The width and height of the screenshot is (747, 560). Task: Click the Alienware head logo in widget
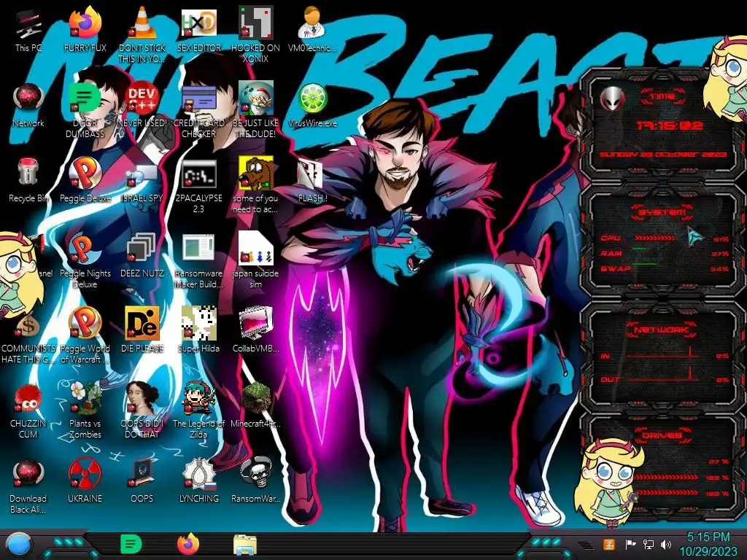click(612, 98)
